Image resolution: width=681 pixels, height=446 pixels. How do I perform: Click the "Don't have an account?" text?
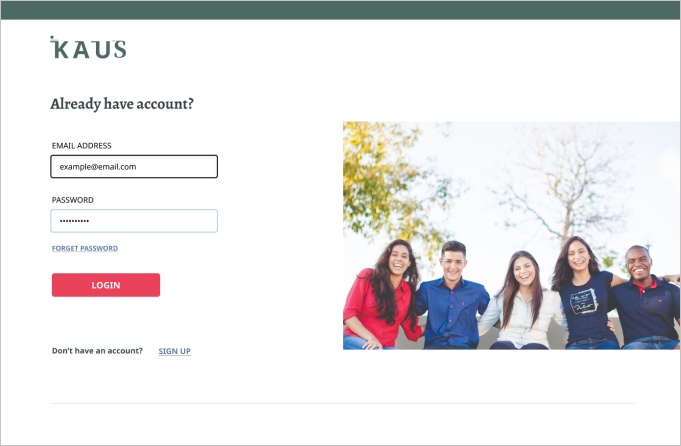[x=97, y=351]
